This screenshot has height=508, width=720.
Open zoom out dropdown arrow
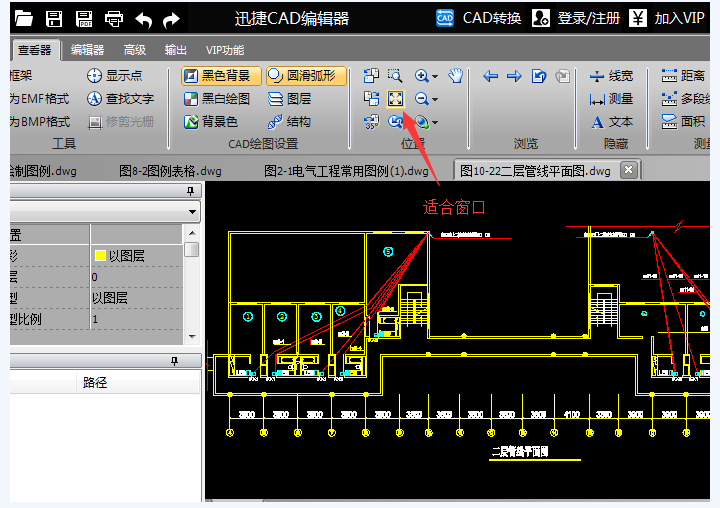(x=435, y=99)
